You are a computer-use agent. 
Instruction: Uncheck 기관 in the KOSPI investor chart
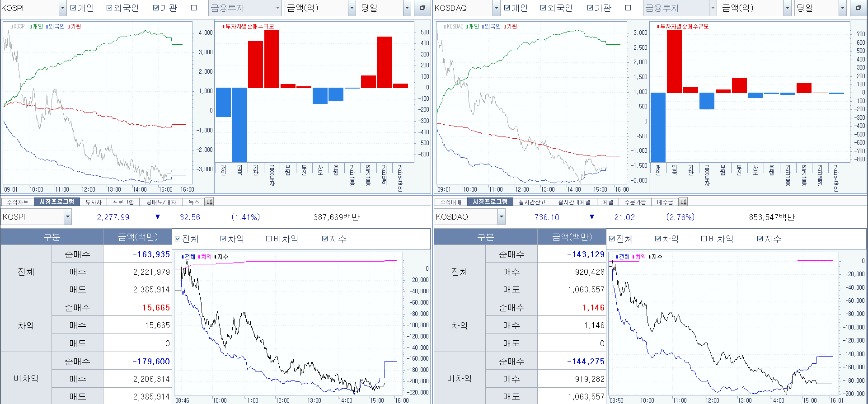click(156, 8)
